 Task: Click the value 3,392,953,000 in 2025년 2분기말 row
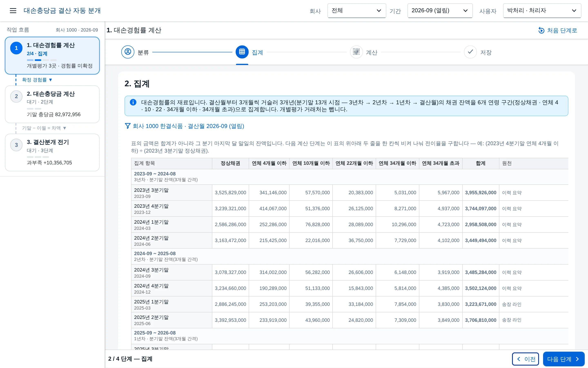click(x=230, y=320)
